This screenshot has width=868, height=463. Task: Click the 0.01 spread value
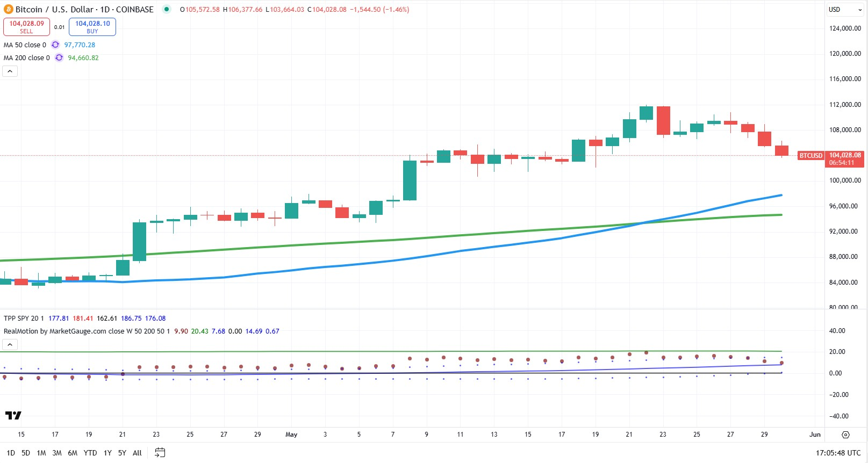[59, 27]
